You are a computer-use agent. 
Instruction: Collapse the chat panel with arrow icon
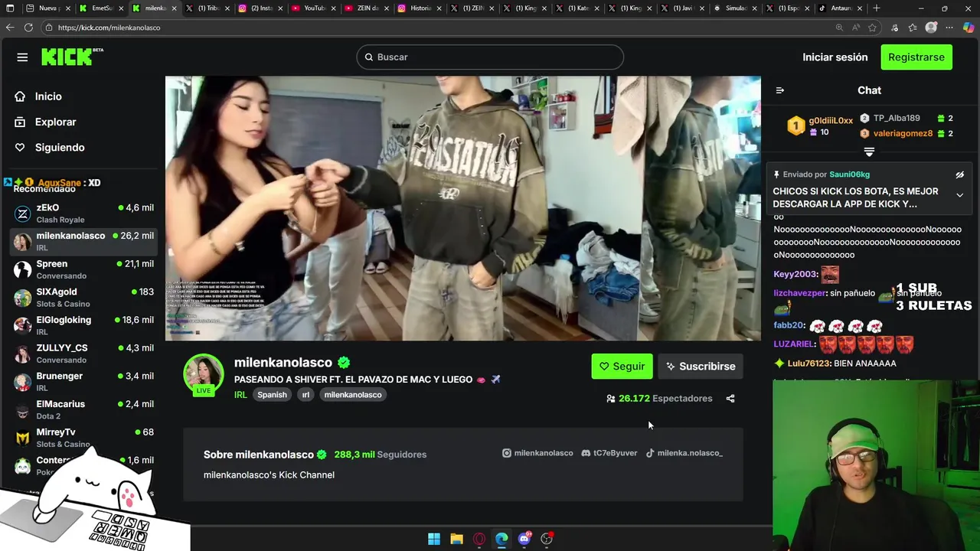780,90
